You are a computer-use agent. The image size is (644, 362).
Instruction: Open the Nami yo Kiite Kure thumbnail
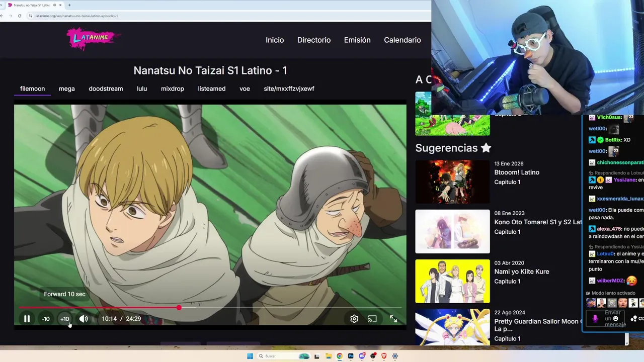point(452,281)
